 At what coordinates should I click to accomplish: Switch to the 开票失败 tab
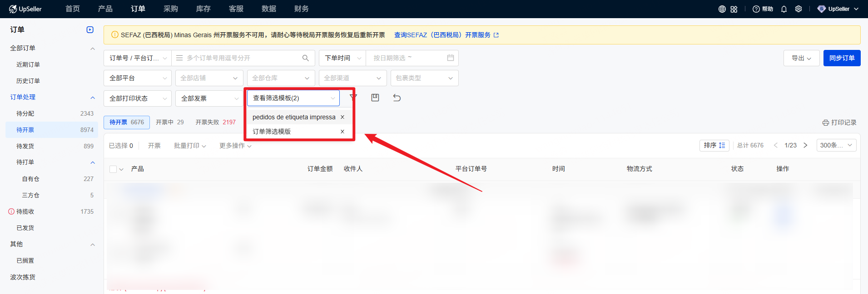tap(215, 122)
